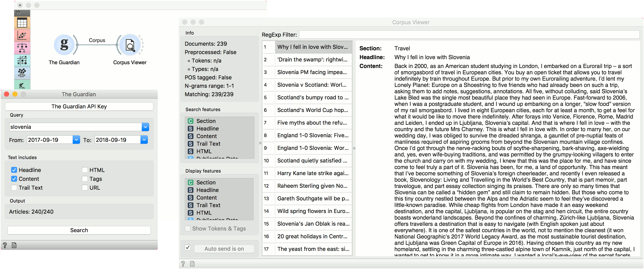Uncheck the Headline text checkbox

(14, 170)
